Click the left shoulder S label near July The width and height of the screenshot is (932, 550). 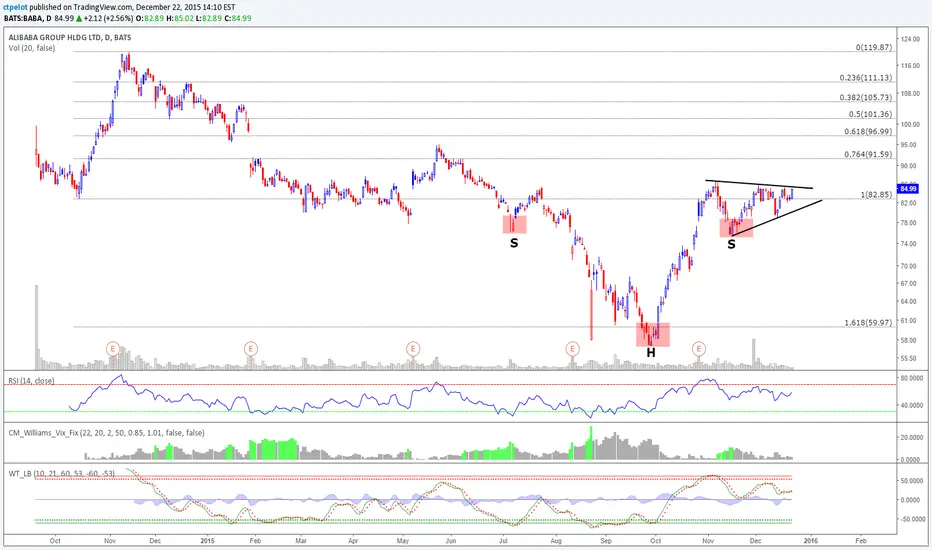[x=514, y=243]
